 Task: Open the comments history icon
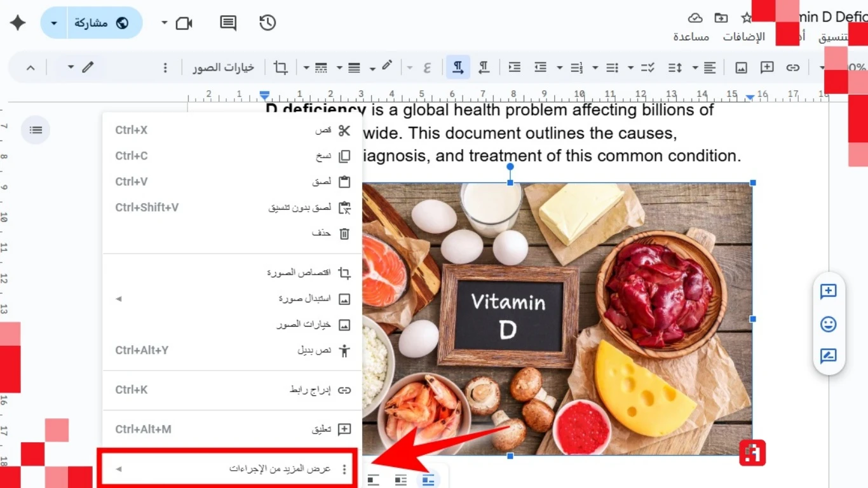tap(227, 23)
